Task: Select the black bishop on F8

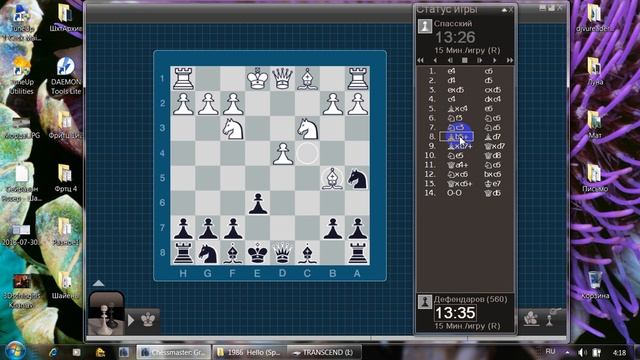Action: click(x=233, y=253)
